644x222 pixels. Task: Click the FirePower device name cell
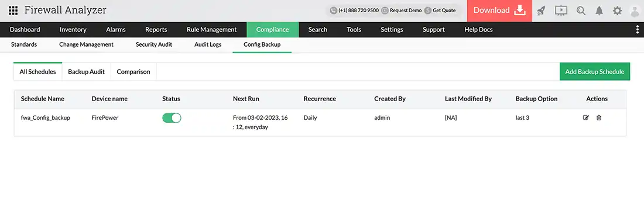click(x=104, y=117)
